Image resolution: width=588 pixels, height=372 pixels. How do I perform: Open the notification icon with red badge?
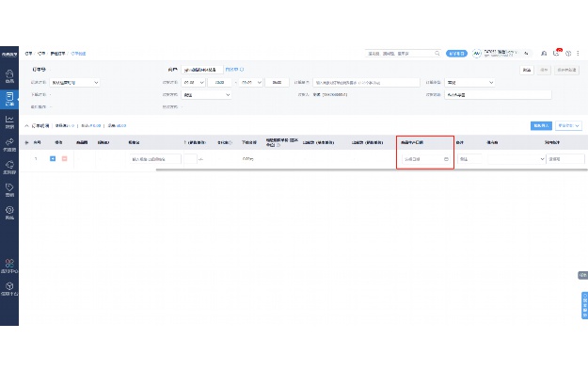pyautogui.click(x=557, y=53)
